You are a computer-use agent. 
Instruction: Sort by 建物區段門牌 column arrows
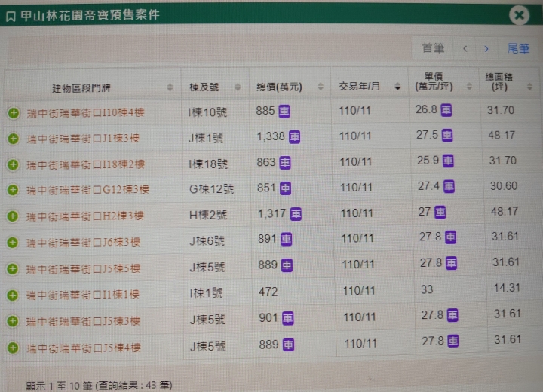[x=170, y=87]
